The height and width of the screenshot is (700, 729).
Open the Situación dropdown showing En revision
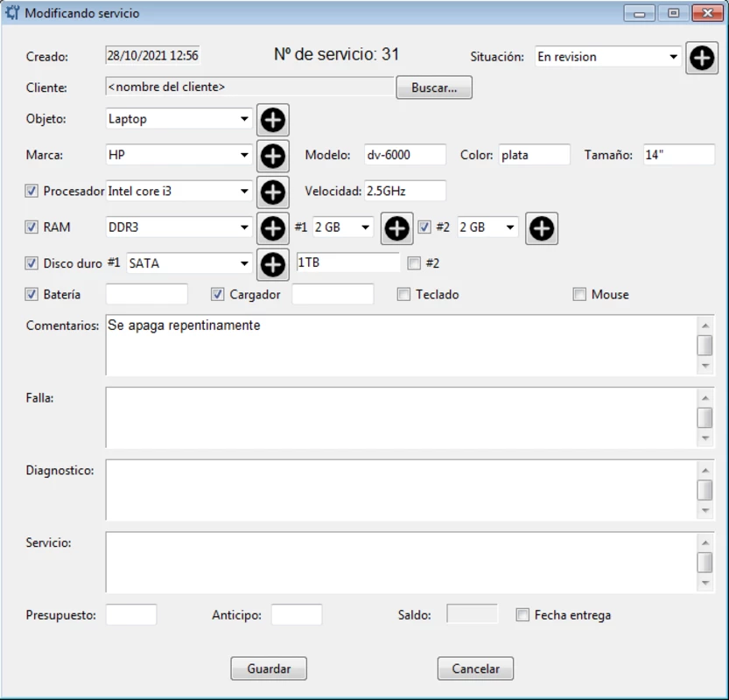(608, 57)
